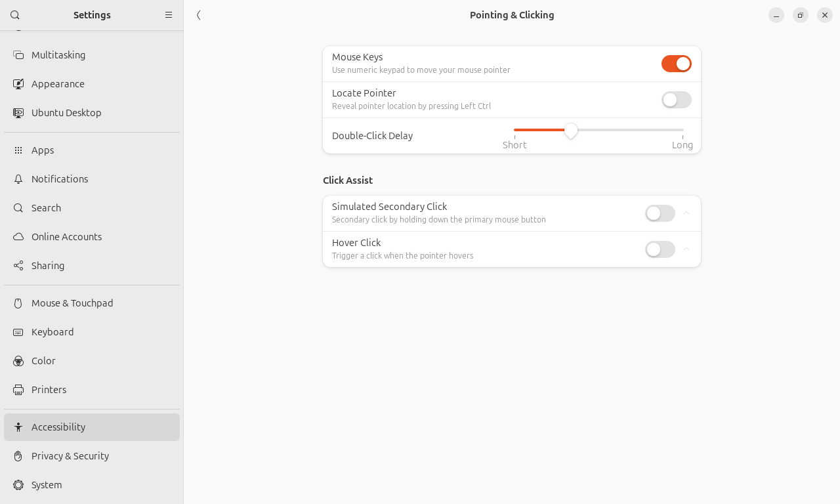
Task: Open the Keyboard settings panel
Action: point(52,332)
